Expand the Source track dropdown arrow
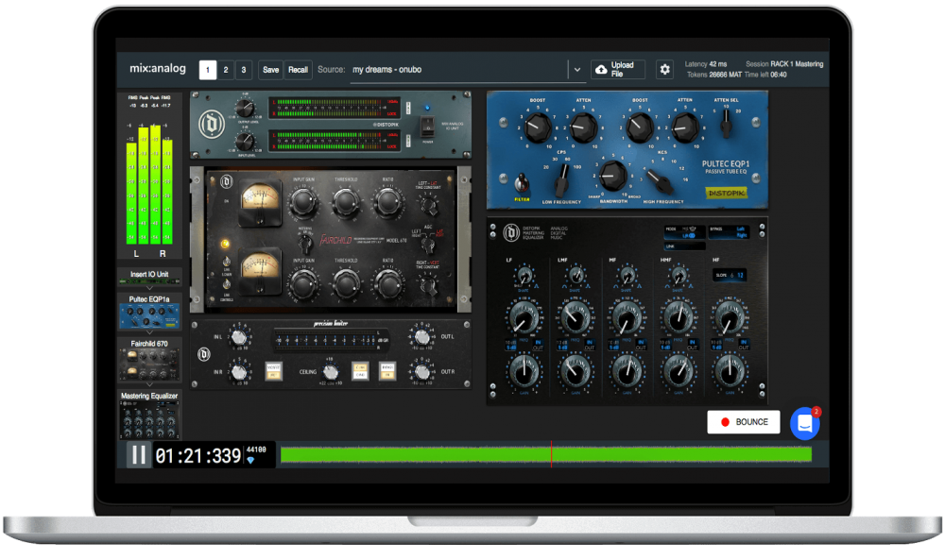945x560 pixels. coord(576,70)
